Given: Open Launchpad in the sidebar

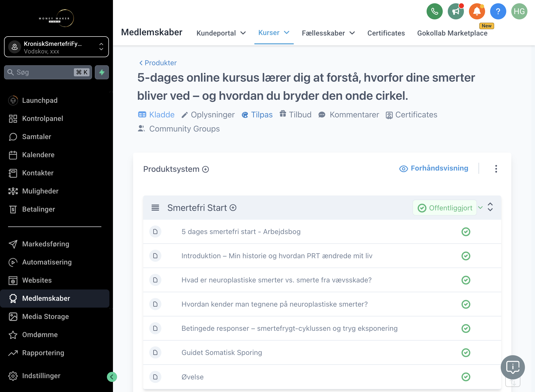Looking at the screenshot, I should (55, 100).
